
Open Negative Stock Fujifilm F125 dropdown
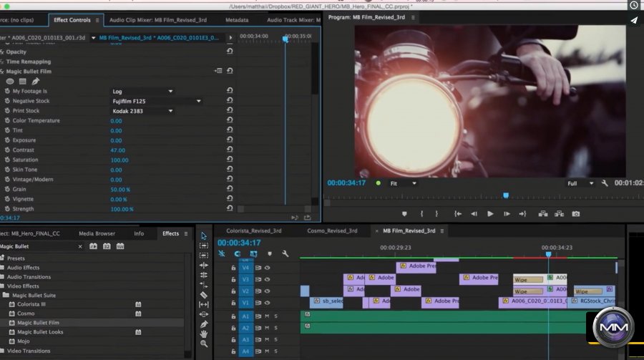click(x=157, y=101)
